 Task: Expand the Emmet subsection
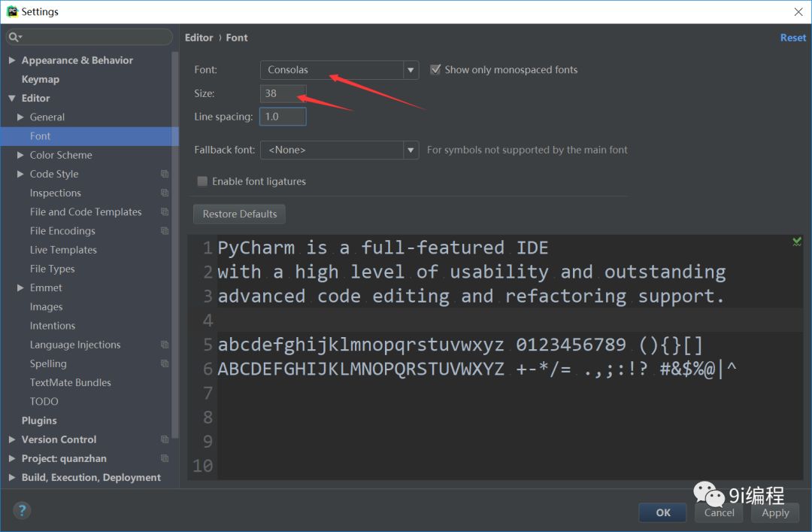[x=20, y=287]
